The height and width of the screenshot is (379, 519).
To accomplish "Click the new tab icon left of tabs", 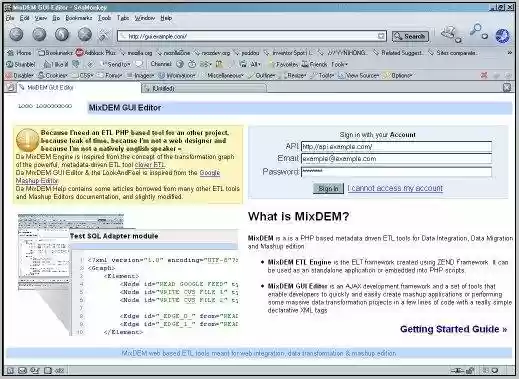I will (10, 88).
